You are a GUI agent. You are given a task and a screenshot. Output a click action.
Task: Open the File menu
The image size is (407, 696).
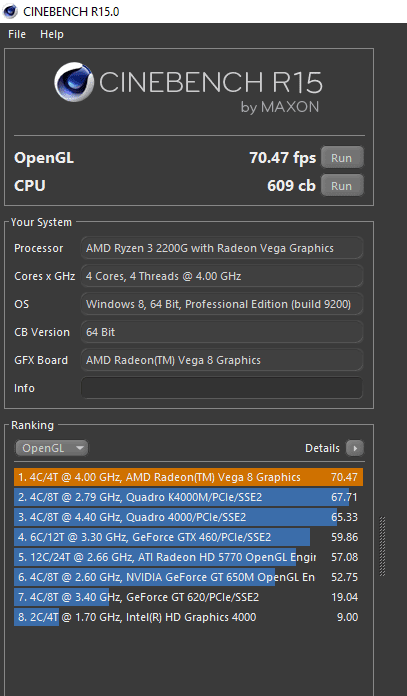(x=17, y=34)
